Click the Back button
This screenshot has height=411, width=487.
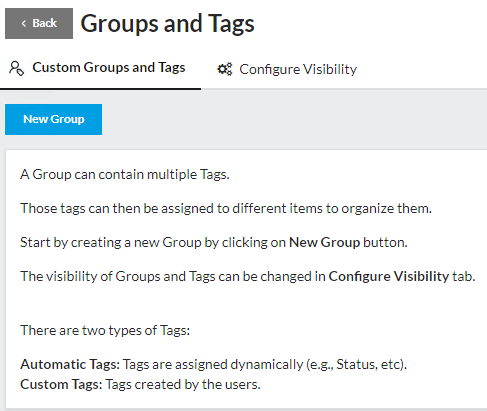pos(39,23)
